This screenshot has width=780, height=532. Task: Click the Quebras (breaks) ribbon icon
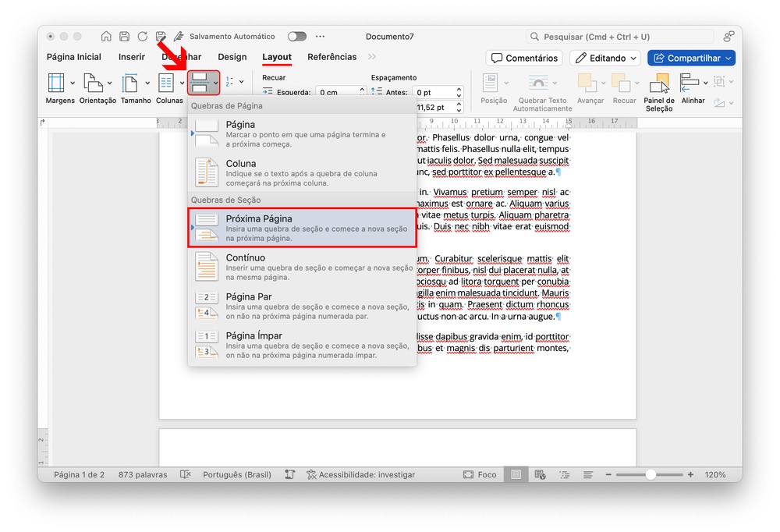[200, 82]
